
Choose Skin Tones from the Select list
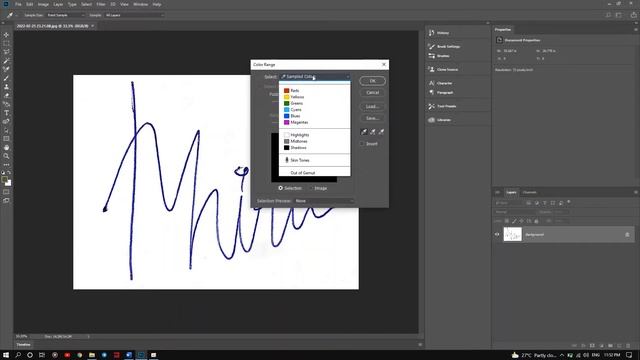(x=314, y=160)
